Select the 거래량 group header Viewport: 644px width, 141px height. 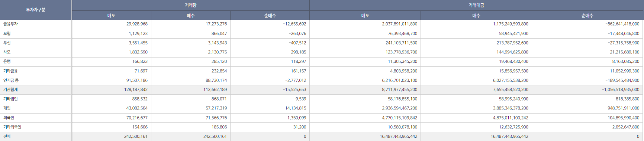point(190,5)
